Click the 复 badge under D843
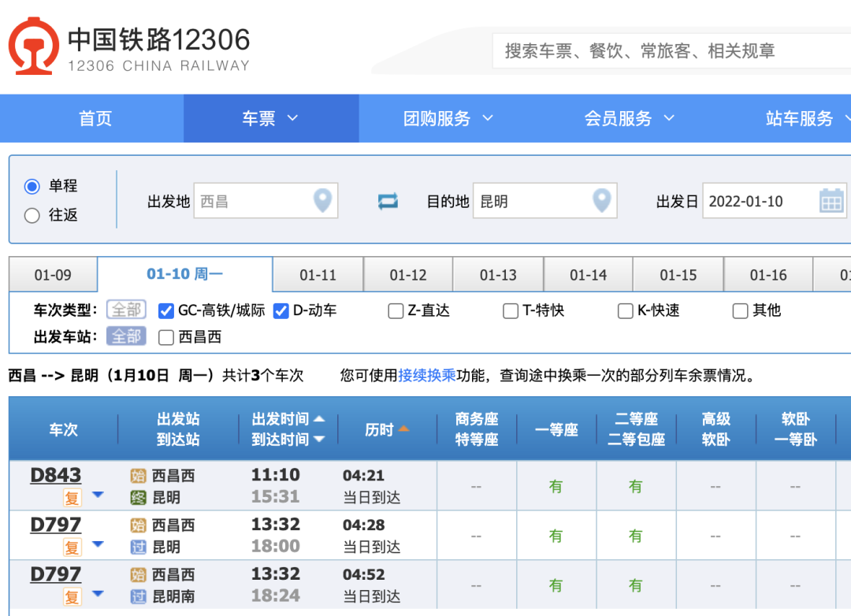Screen dimensions: 851x616 (72, 498)
